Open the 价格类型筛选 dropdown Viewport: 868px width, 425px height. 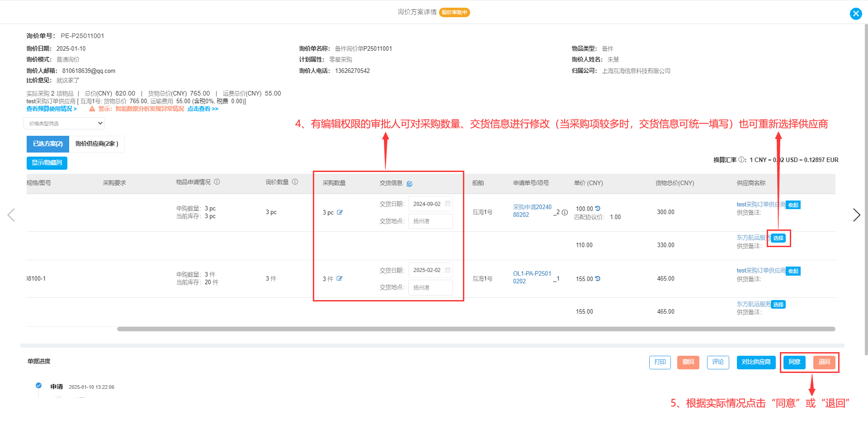tap(64, 124)
